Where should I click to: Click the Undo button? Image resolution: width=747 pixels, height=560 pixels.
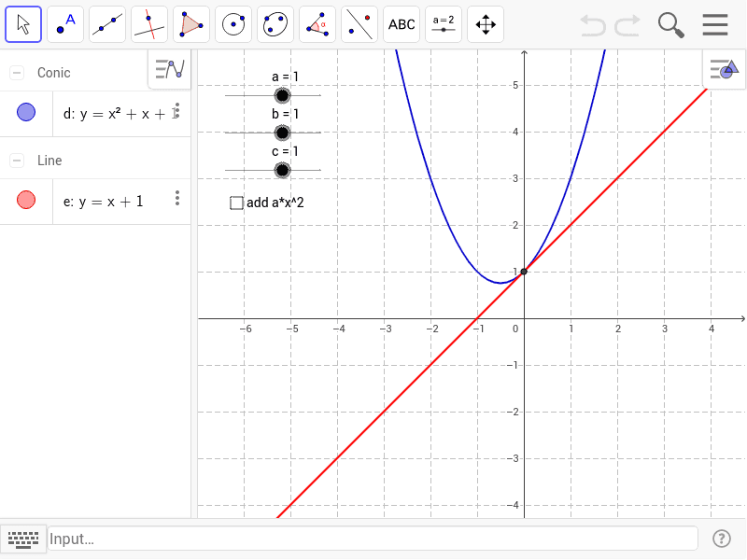tap(592, 23)
